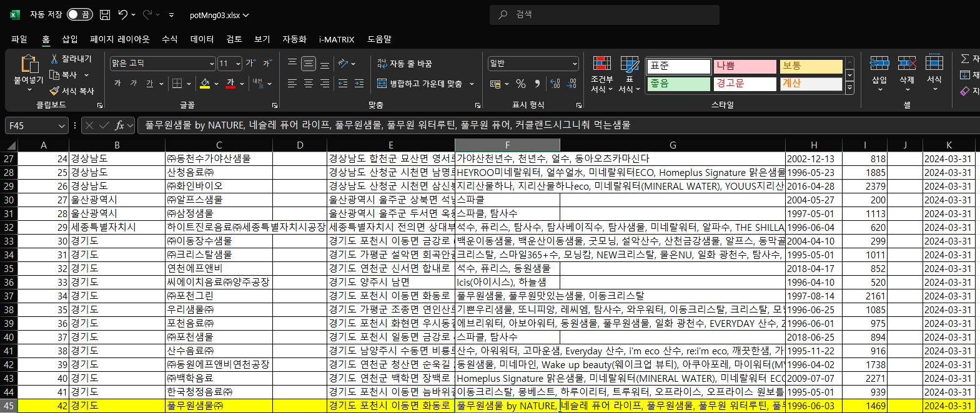This screenshot has width=980, height=413.
Task: Click the 잘라내기 cut button
Action: tap(71, 59)
